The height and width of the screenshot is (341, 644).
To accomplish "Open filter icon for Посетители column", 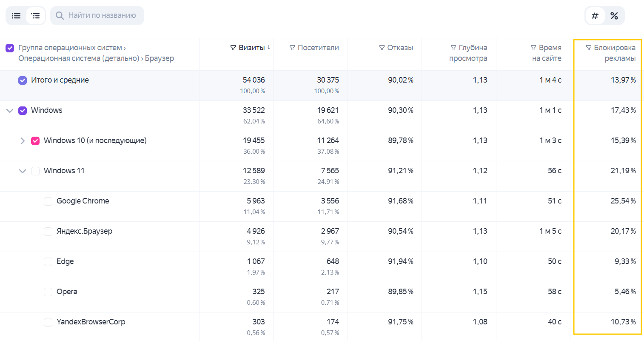I will point(292,48).
